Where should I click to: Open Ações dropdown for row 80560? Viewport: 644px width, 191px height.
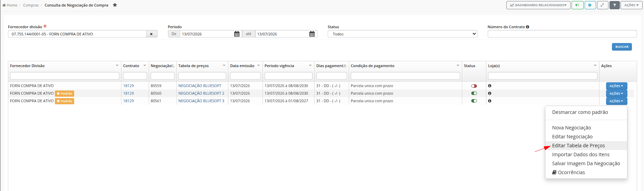click(616, 94)
